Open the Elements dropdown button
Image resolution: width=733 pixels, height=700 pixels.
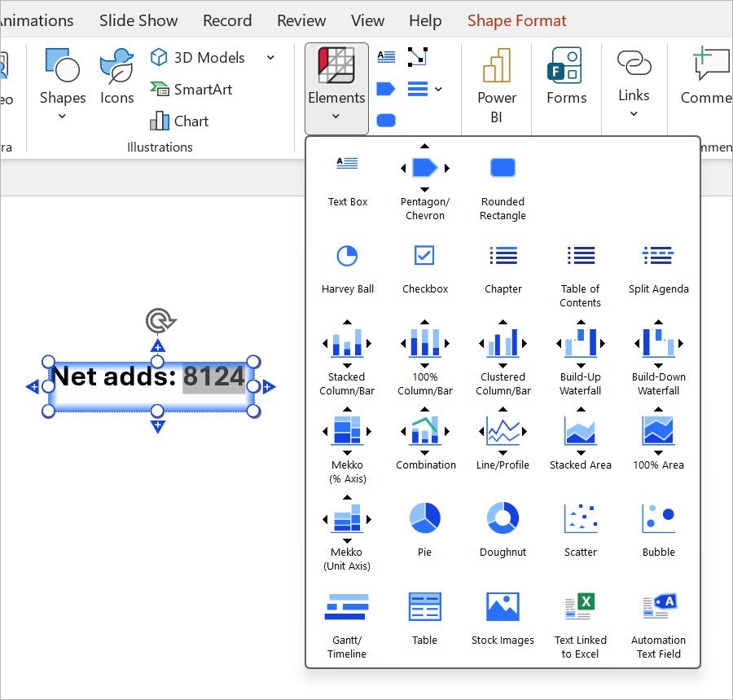(x=336, y=88)
